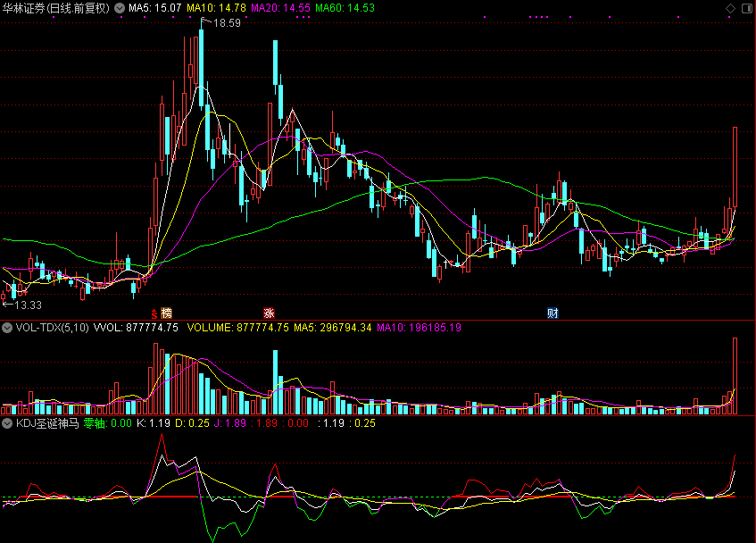Viewport: 756px width, 543px height.
Task: Click the KDJ圣诞神马 indicator name
Action: click(47, 423)
